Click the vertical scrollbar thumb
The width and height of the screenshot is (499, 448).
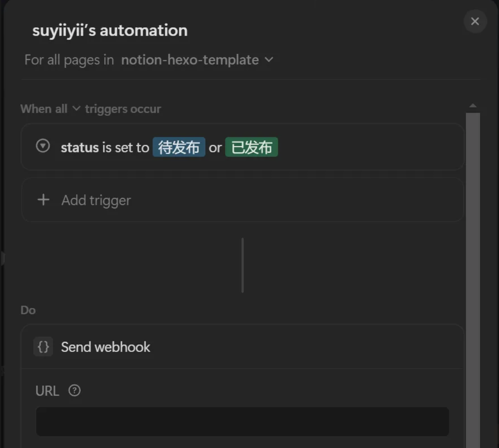473,277
